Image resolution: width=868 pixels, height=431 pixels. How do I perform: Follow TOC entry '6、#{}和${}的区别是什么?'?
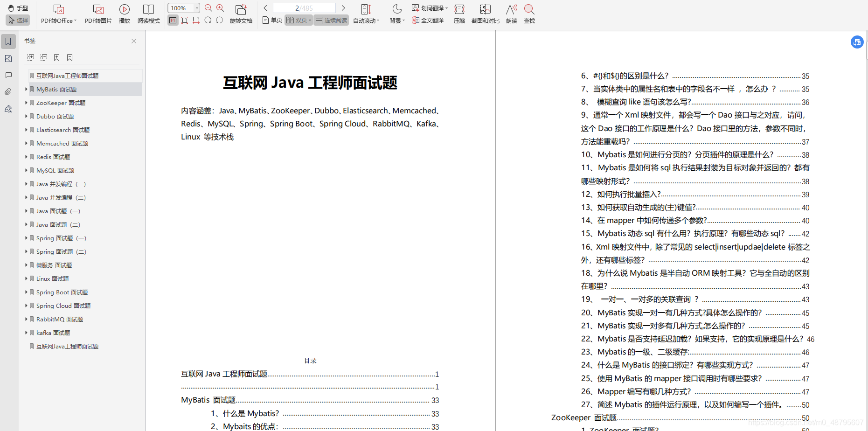(x=695, y=76)
